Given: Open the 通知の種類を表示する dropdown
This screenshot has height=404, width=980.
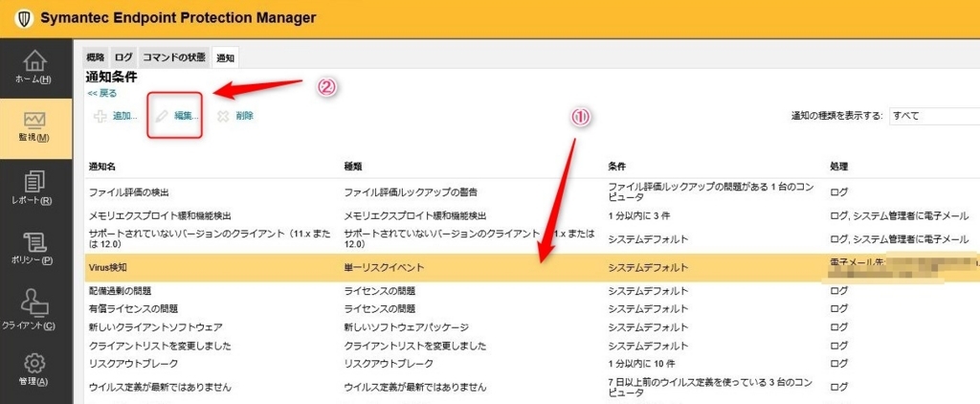Looking at the screenshot, I should click(934, 116).
